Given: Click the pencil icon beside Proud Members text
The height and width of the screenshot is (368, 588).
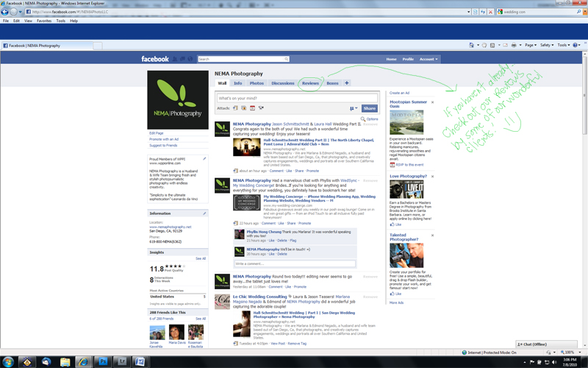Looking at the screenshot, I should tap(204, 159).
